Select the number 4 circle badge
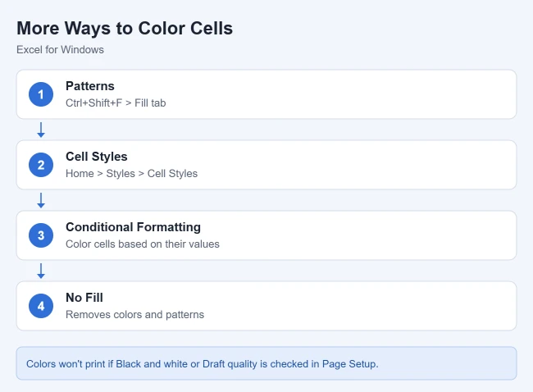Image resolution: width=533 pixels, height=392 pixels. pyautogui.click(x=41, y=306)
